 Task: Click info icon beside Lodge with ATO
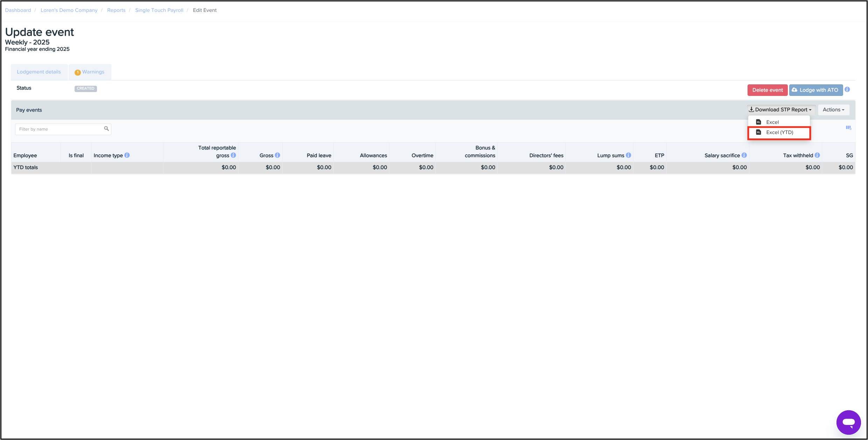click(847, 90)
